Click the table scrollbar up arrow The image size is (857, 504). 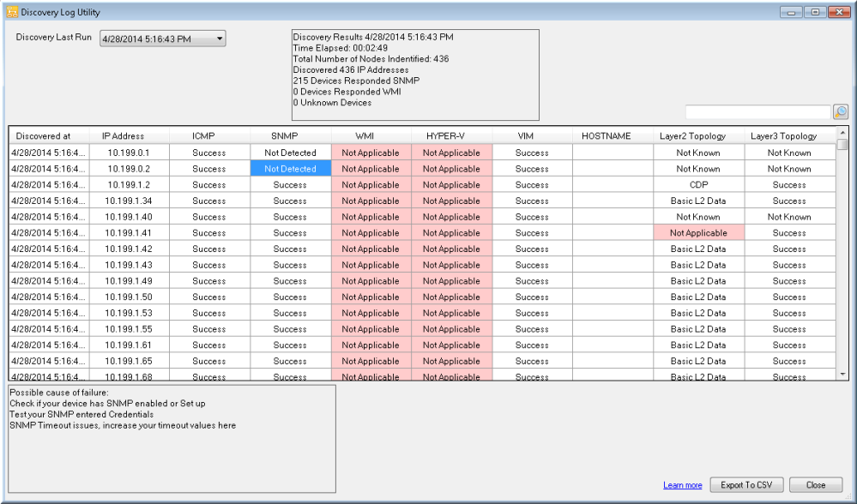coord(842,133)
